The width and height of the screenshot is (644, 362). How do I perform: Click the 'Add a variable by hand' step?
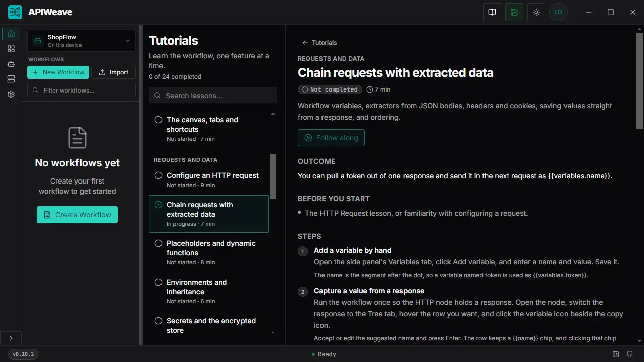pyautogui.click(x=353, y=250)
